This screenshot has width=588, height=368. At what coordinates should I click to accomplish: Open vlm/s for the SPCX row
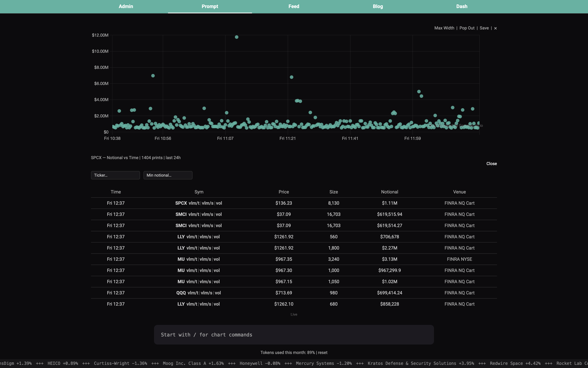(208, 203)
